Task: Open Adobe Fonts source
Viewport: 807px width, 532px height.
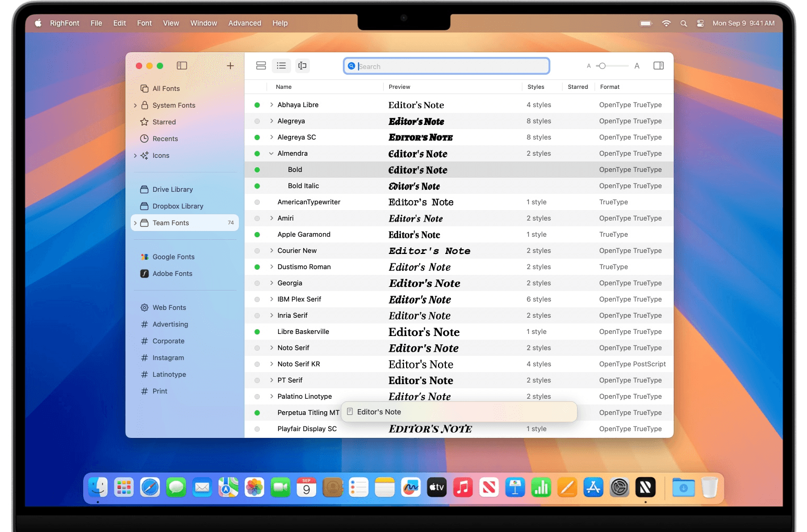Action: coord(166,274)
